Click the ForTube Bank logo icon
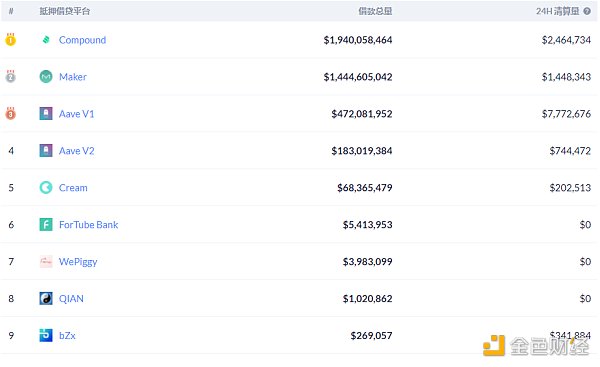Viewport: 600px width, 367px height. (46, 224)
